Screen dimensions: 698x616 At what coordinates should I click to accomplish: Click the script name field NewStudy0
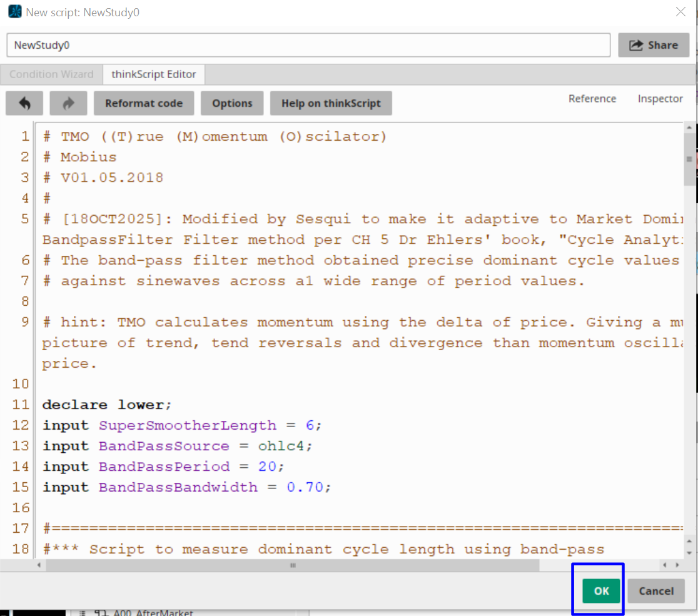tap(308, 45)
